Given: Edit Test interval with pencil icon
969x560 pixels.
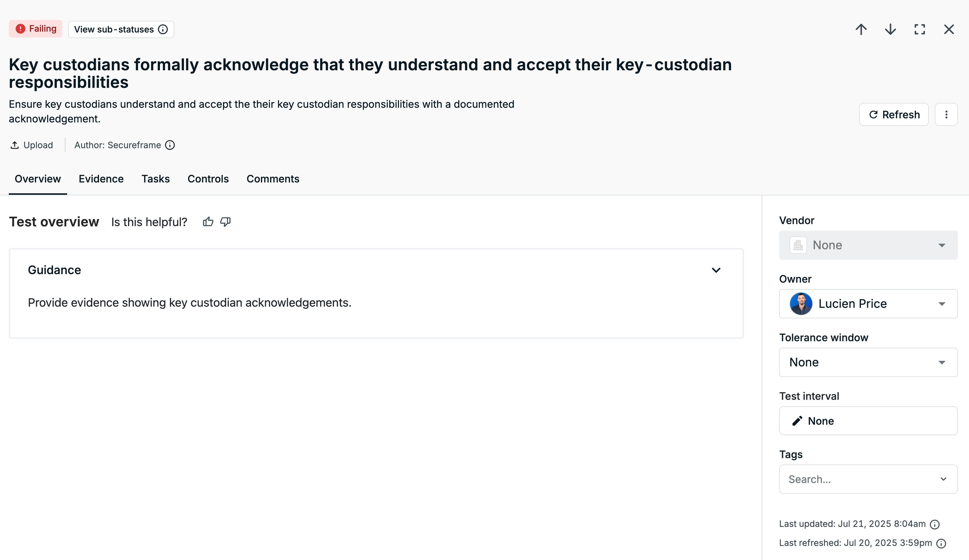Looking at the screenshot, I should [797, 421].
